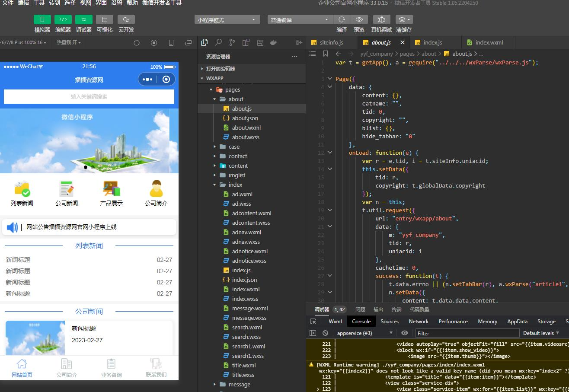
Task: Switch to the 终端 panel tab
Action: 396,309
